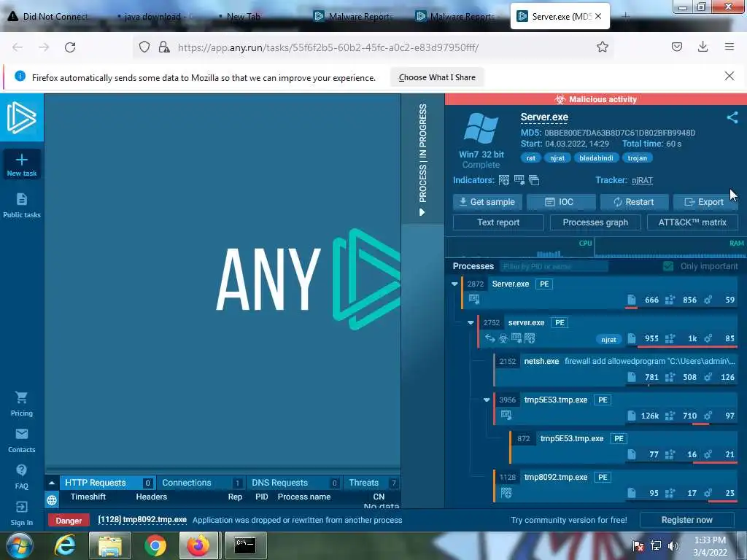The width and height of the screenshot is (747, 560).
Task: Switch to the Did Not Connect browser tab
Action: tap(50, 17)
